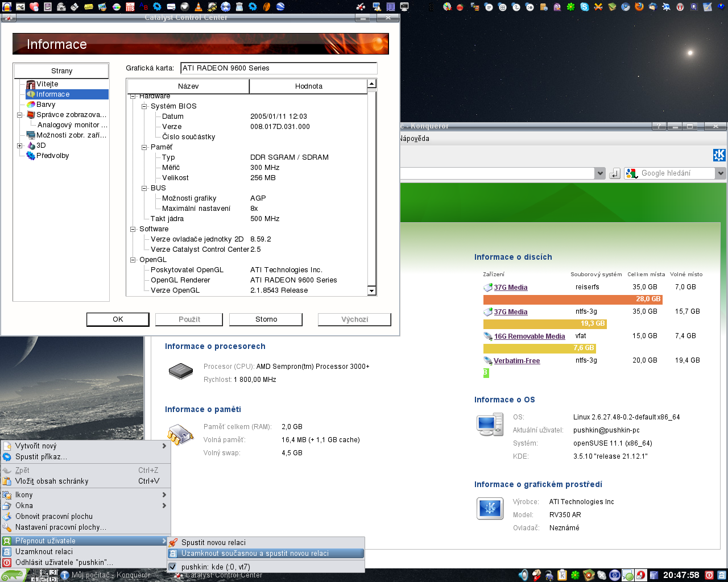This screenshot has width=728, height=582.
Task: Click the Vítejte welcome page icon
Action: pos(31,84)
